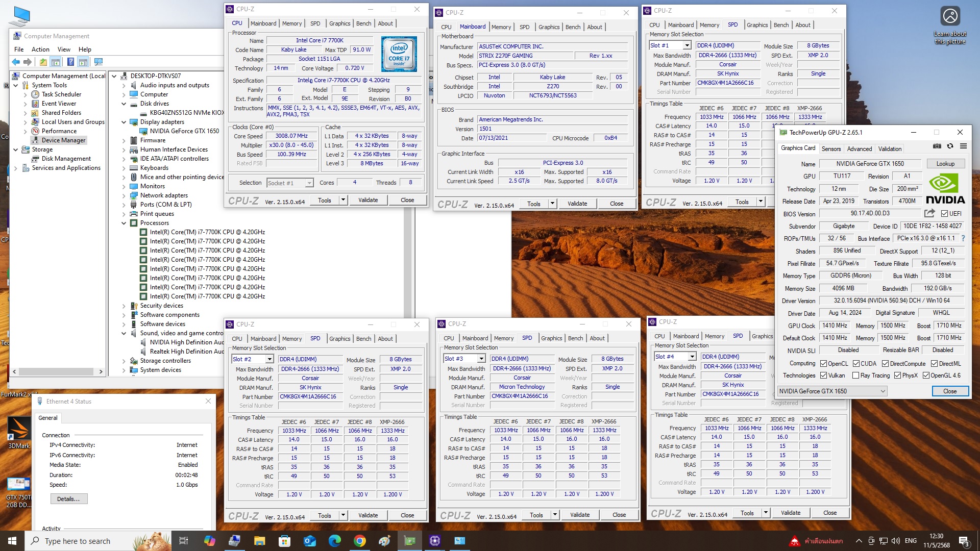Toggle the DirectML checkbox in GPU-Z
The height and width of the screenshot is (551, 980).
(934, 364)
